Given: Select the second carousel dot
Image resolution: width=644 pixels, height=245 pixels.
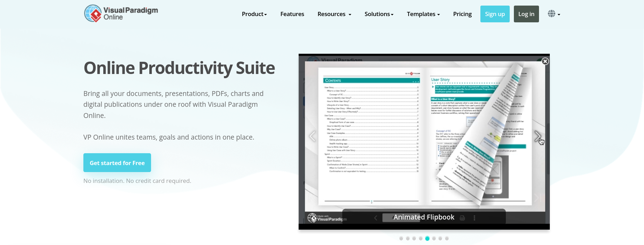Looking at the screenshot, I should click(408, 238).
